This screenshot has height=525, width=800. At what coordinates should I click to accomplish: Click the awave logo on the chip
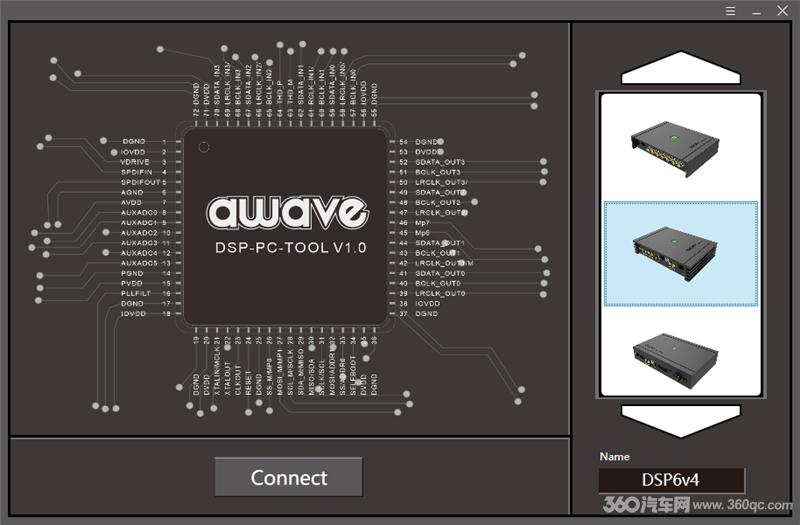click(286, 211)
